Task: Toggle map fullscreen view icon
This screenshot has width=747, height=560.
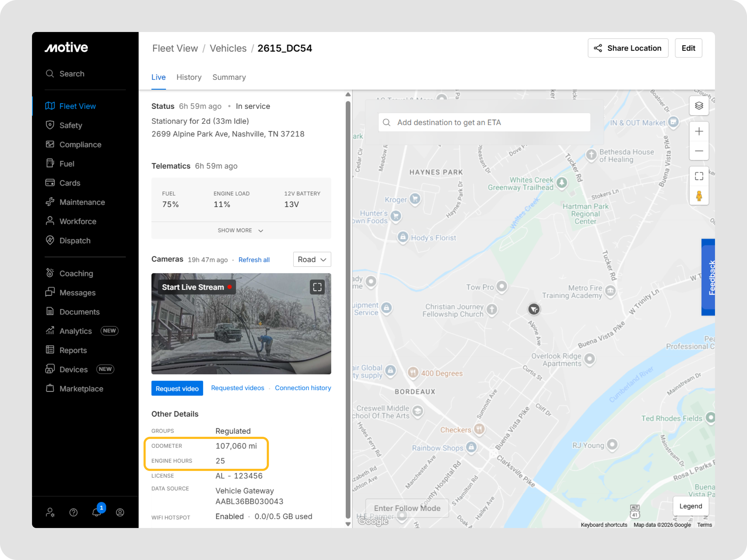Action: coord(699,176)
